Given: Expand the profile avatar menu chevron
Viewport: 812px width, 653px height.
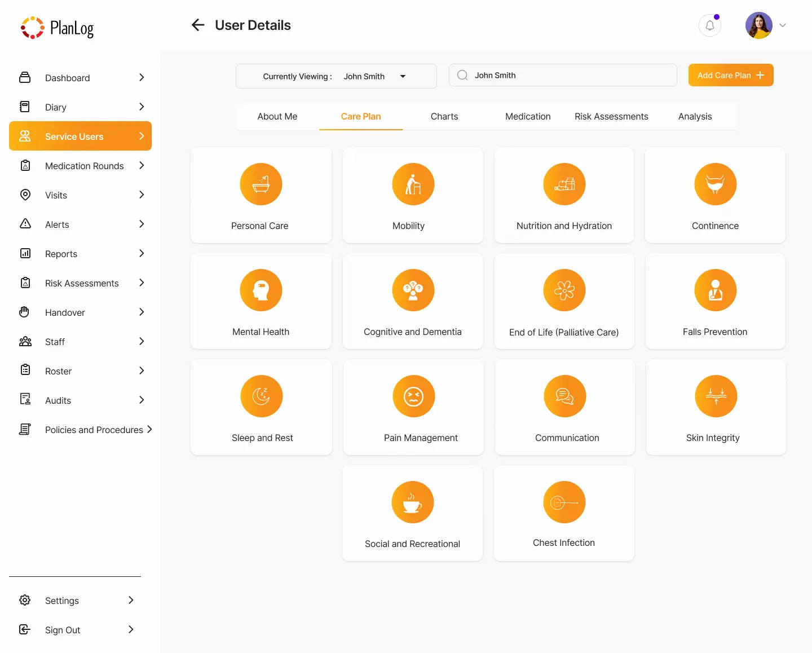Looking at the screenshot, I should click(783, 25).
